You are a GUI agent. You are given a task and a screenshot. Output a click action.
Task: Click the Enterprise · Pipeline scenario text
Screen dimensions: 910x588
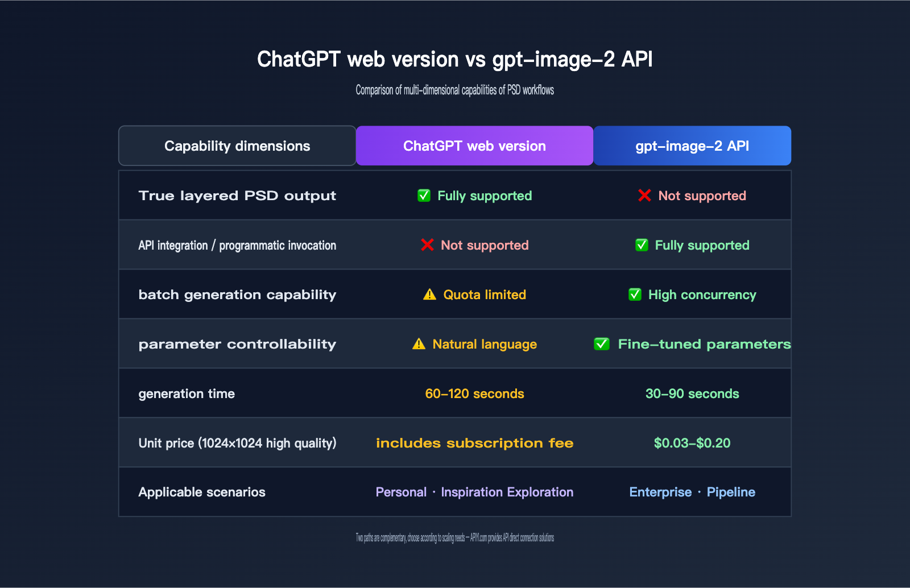pyautogui.click(x=692, y=492)
